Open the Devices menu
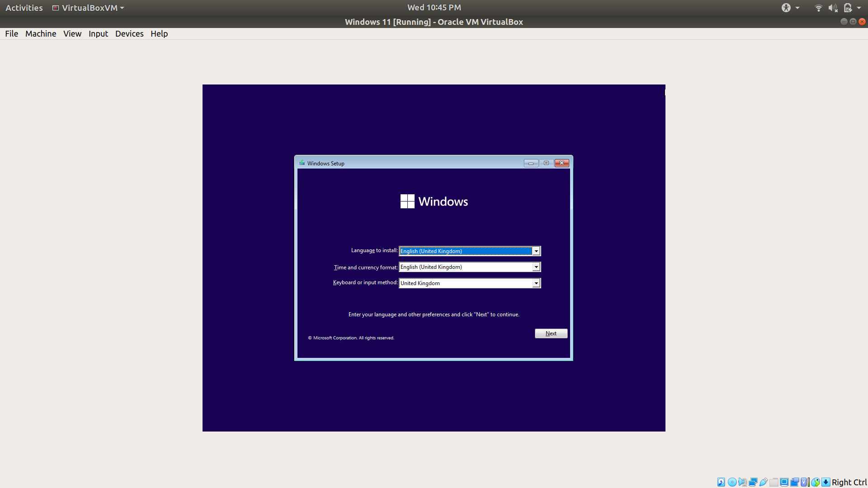This screenshot has width=868, height=488. pyautogui.click(x=129, y=34)
